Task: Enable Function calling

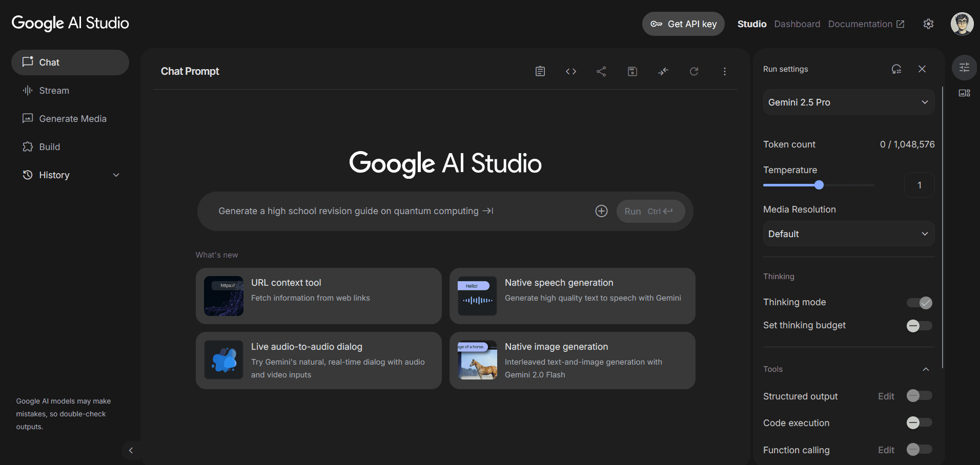Action: click(x=919, y=450)
